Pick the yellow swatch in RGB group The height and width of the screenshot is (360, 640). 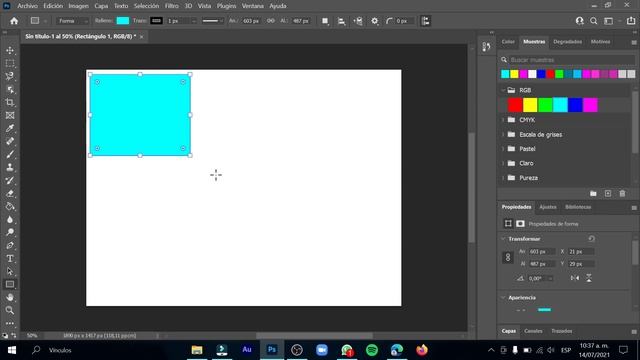[x=530, y=105]
